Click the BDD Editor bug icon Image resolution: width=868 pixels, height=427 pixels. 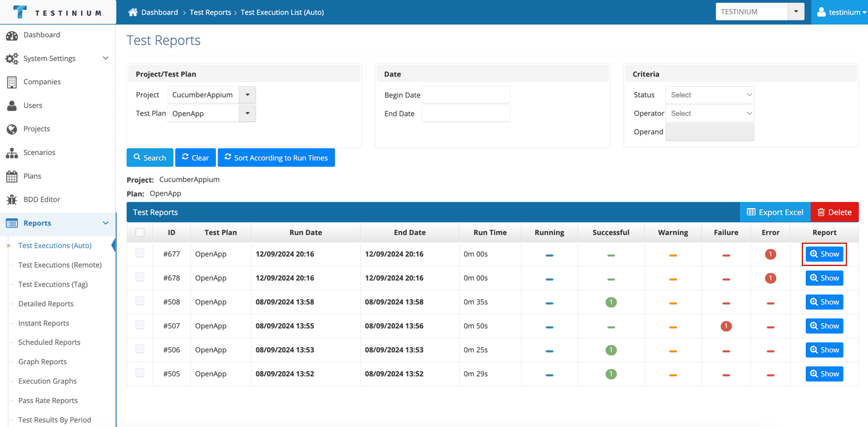(12, 200)
